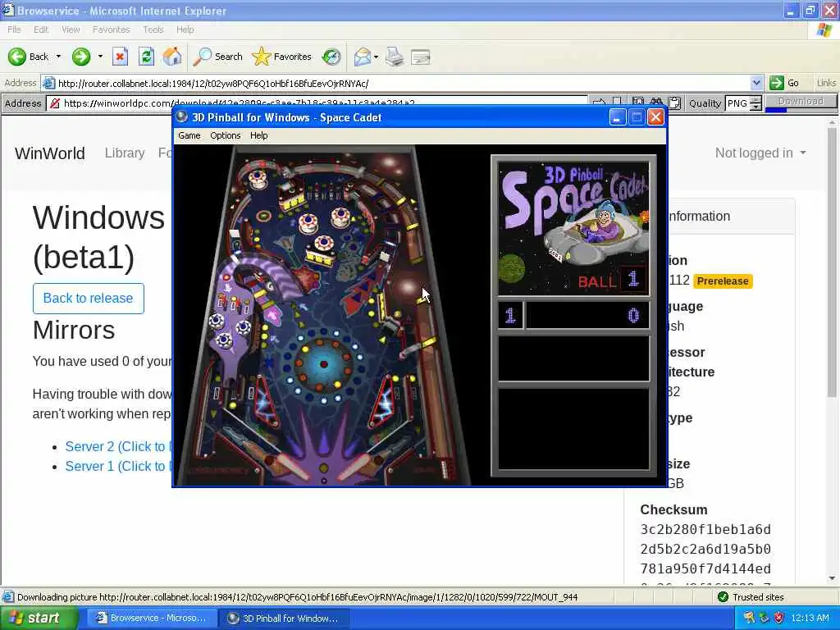Click the red security shield tray icon
This screenshot has width=840, height=630.
(778, 619)
